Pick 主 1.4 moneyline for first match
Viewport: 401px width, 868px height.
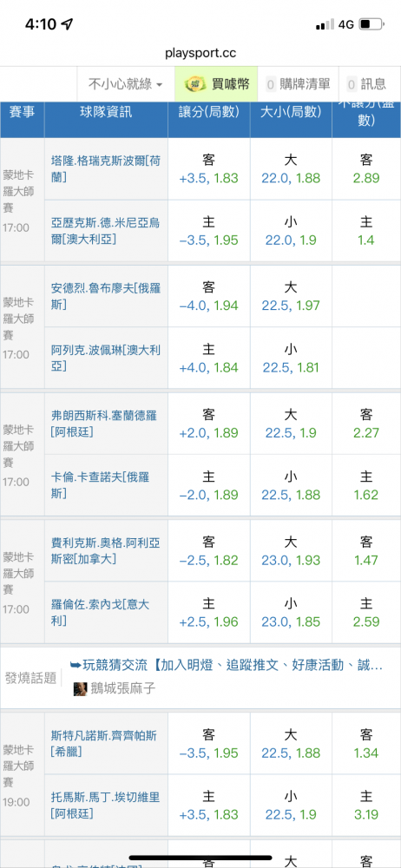(x=366, y=231)
